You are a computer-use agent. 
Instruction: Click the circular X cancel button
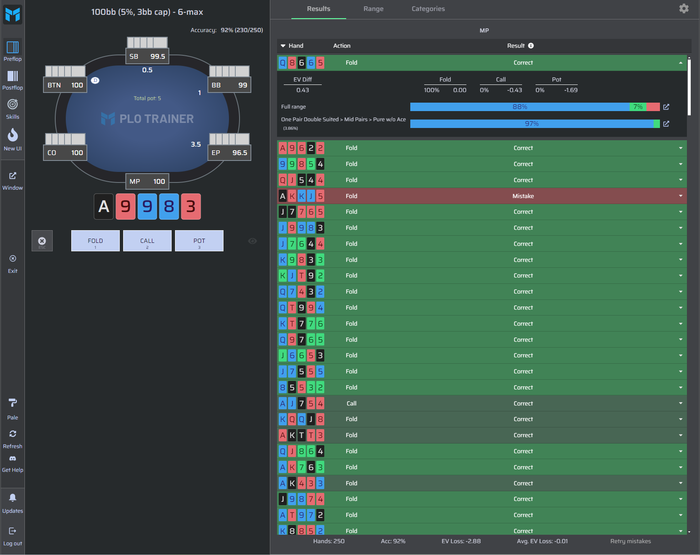coord(42,241)
